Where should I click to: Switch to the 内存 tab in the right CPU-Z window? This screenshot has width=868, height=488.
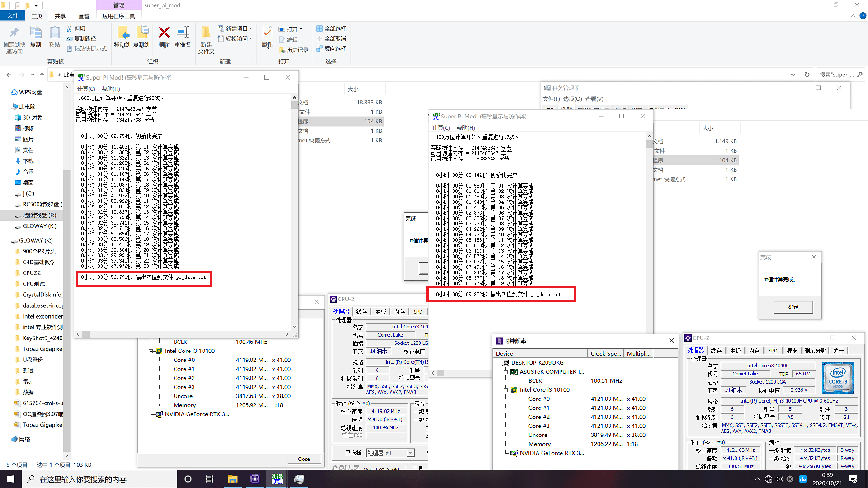[x=754, y=351]
